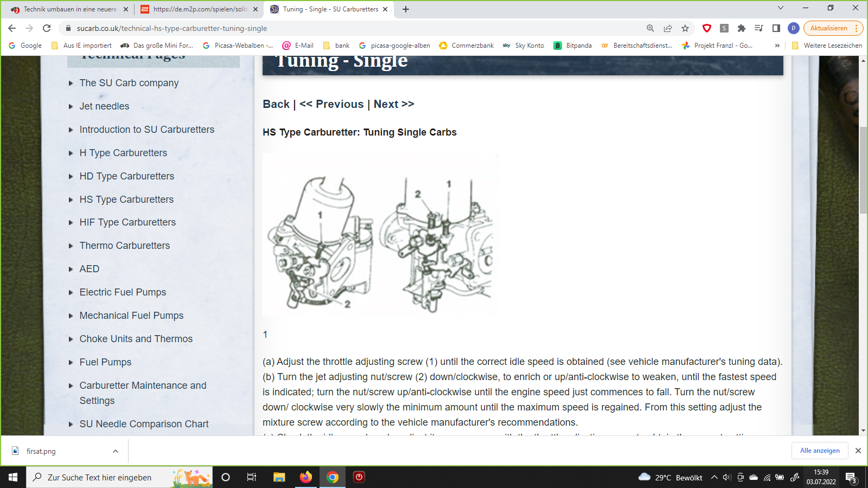Open Firefox from the Windows taskbar
Viewport: 868px width, 488px height.
tap(306, 477)
